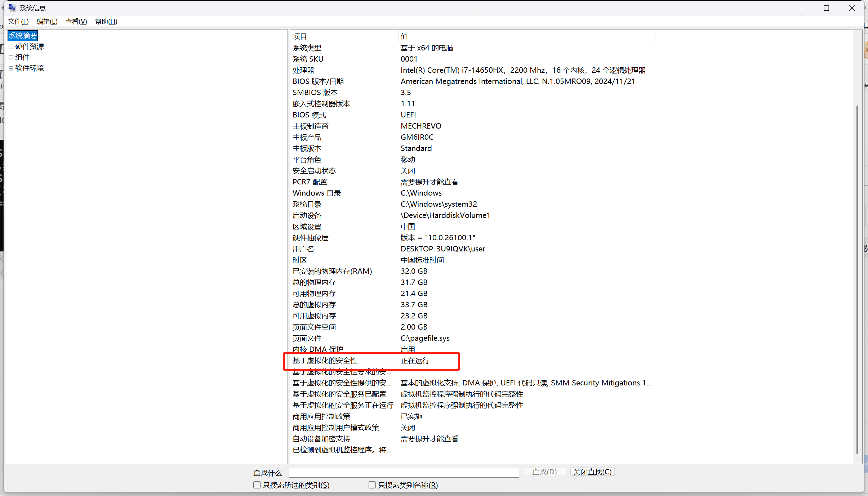The height and width of the screenshot is (496, 868).
Task: Click the 关闭查找(C) button
Action: 592,472
